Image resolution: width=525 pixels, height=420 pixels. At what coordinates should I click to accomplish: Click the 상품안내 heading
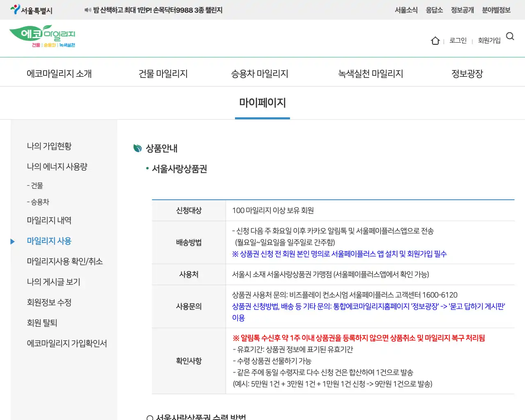tap(162, 148)
